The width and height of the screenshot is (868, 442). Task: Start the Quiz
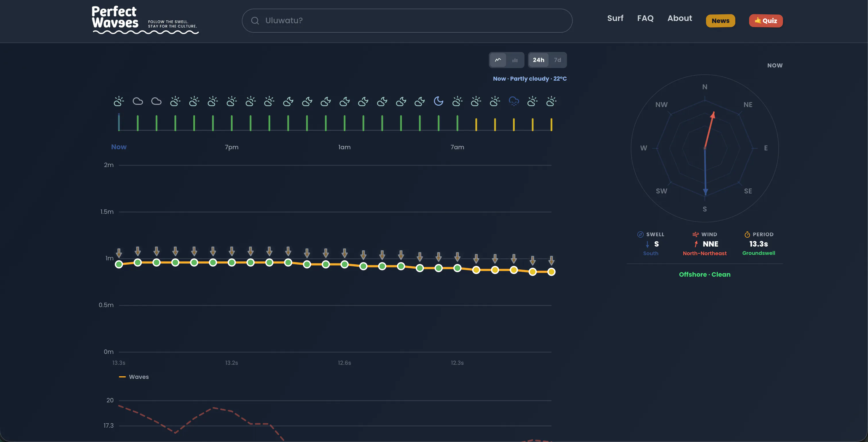click(x=765, y=21)
